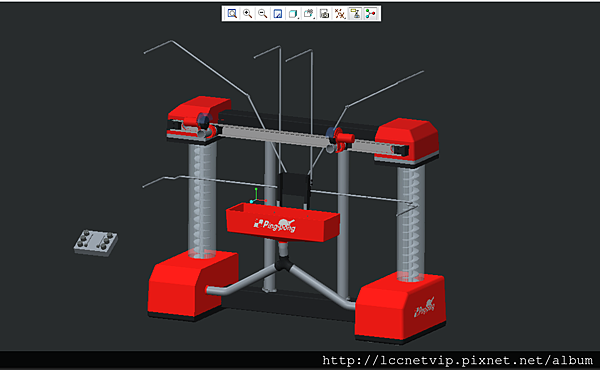Select the grey control plate part
Image resolution: width=600 pixels, height=370 pixels.
click(x=96, y=243)
